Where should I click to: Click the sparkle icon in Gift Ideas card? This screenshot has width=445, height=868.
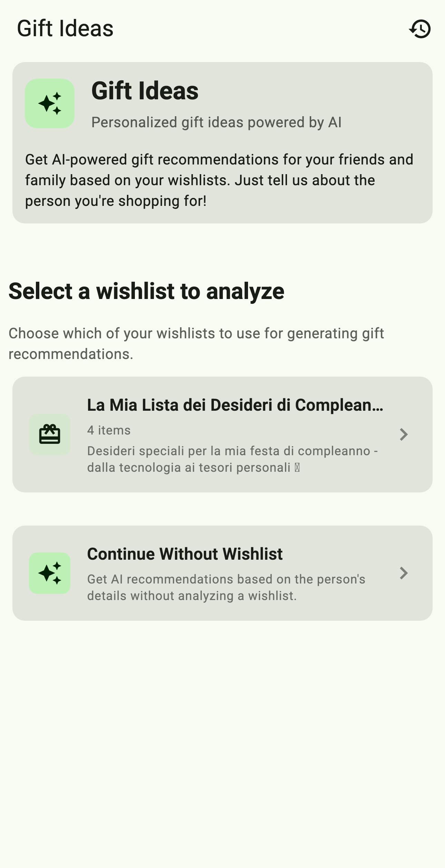pos(50,103)
